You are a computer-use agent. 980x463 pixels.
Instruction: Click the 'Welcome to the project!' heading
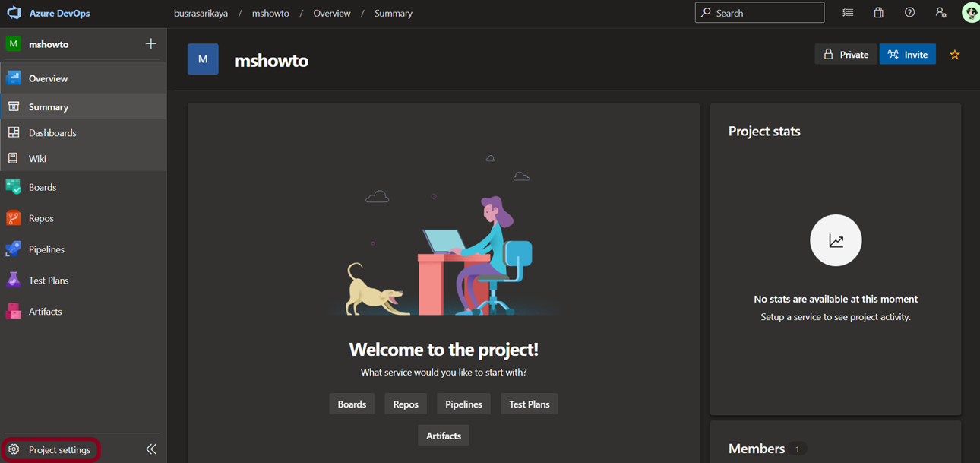tap(444, 349)
